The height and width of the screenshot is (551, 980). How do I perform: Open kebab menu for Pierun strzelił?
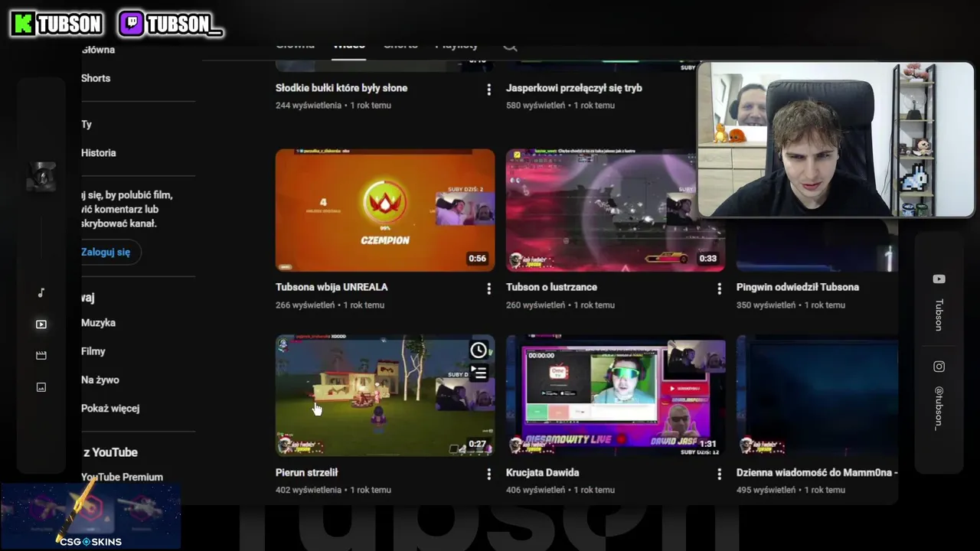pos(488,474)
